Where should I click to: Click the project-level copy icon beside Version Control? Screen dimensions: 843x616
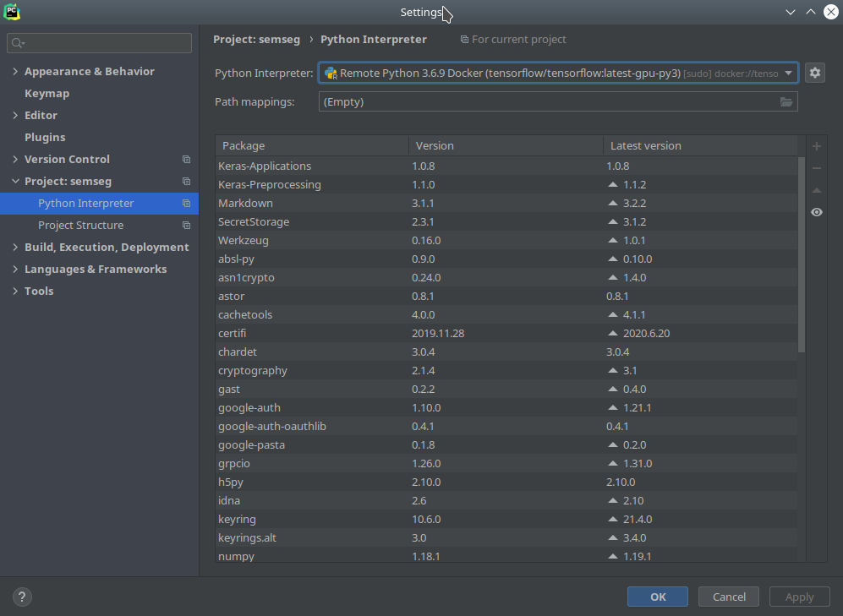click(x=186, y=160)
